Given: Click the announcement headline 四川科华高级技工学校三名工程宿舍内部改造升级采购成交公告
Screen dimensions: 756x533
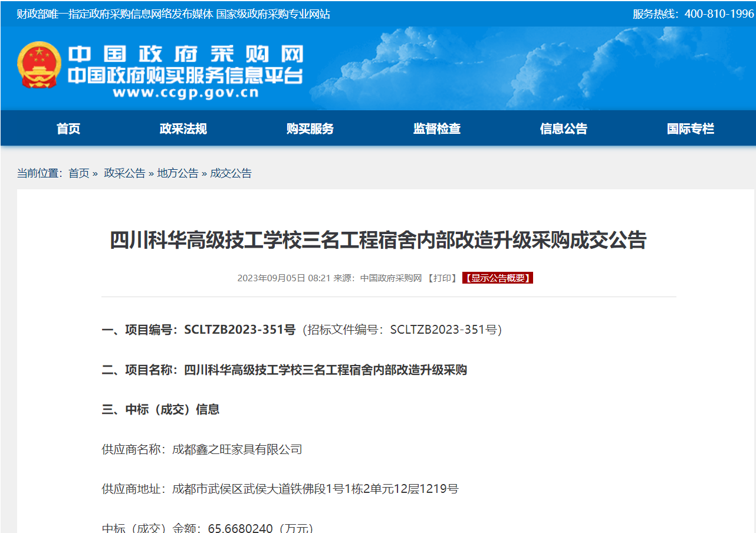Looking at the screenshot, I should click(378, 241).
